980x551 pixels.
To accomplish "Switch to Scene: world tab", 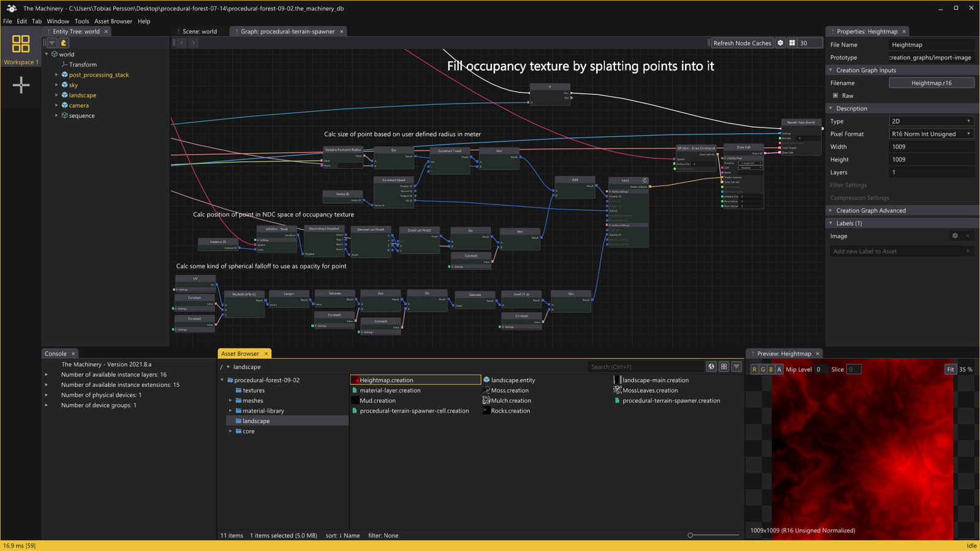I will click(198, 31).
